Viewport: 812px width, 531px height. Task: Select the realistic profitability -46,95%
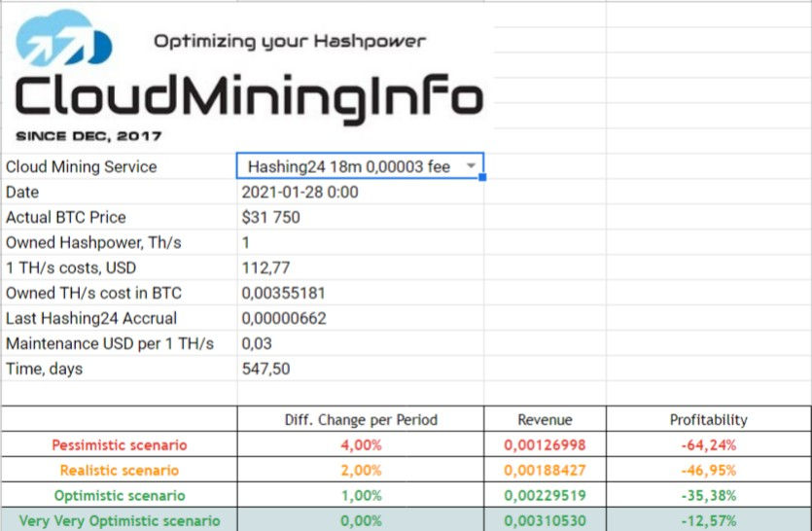tap(708, 471)
